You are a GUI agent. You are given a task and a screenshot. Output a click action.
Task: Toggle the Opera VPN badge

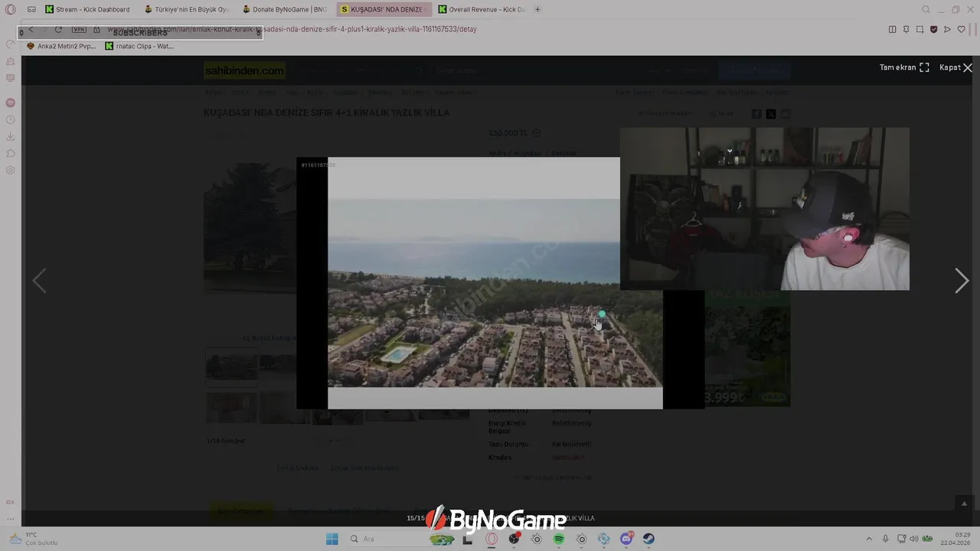(x=79, y=29)
